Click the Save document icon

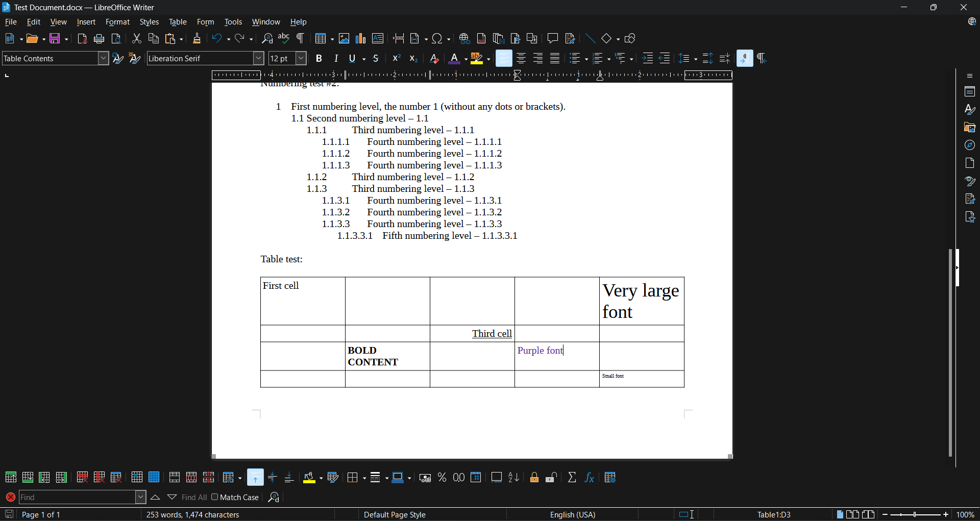pos(55,39)
